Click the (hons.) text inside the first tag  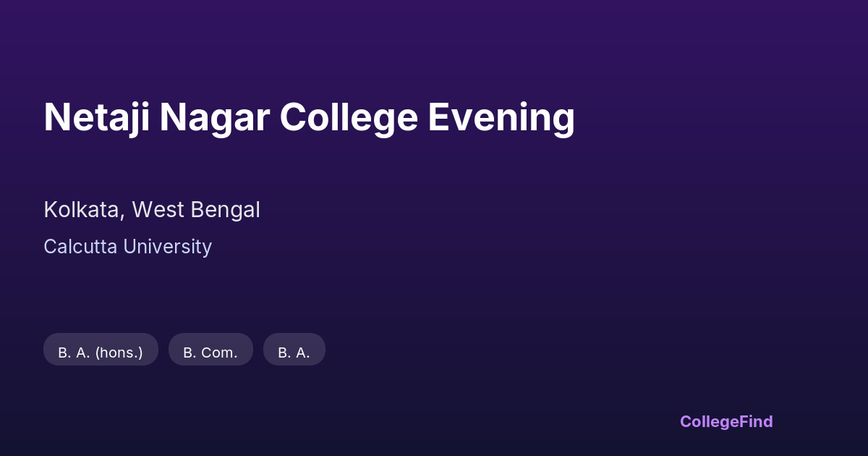tap(119, 353)
